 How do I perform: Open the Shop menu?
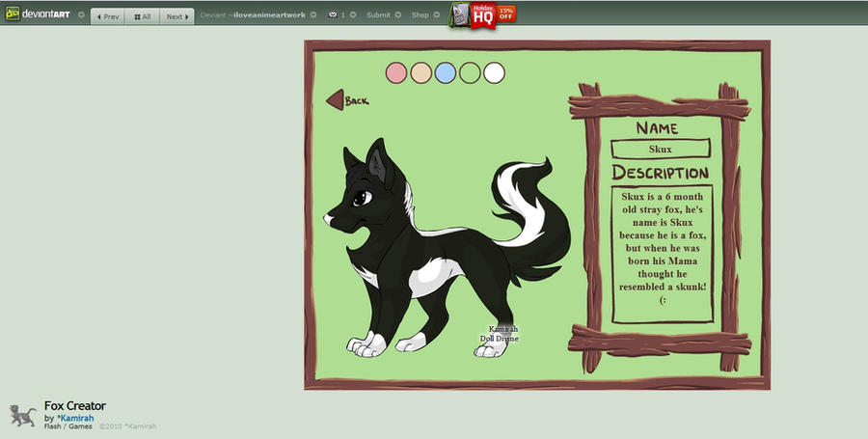coord(420,14)
